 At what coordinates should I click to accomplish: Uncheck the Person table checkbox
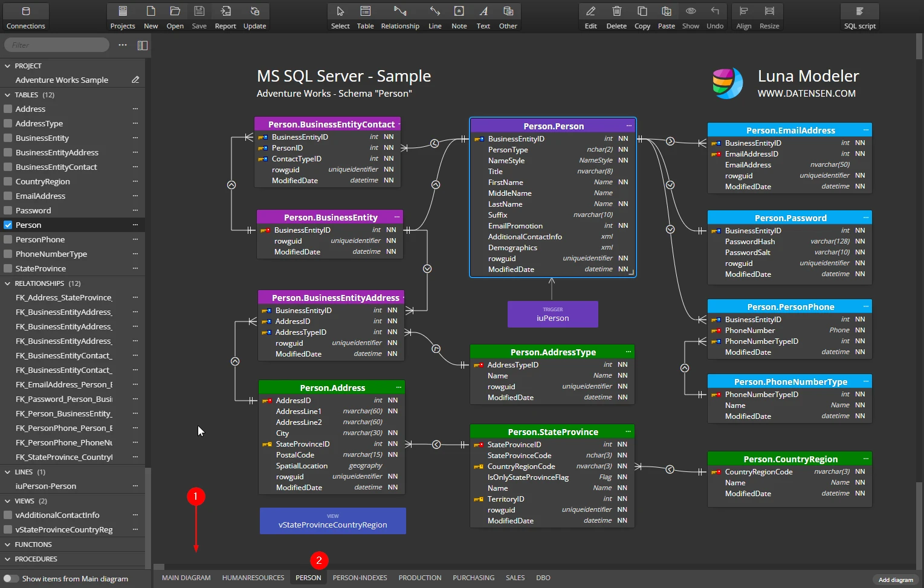coord(8,225)
